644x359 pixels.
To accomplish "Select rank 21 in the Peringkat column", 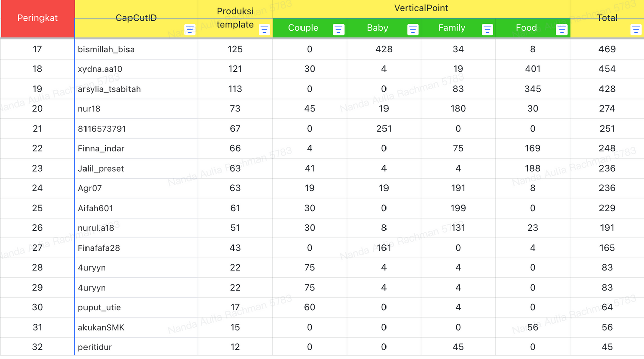I will click(37, 129).
